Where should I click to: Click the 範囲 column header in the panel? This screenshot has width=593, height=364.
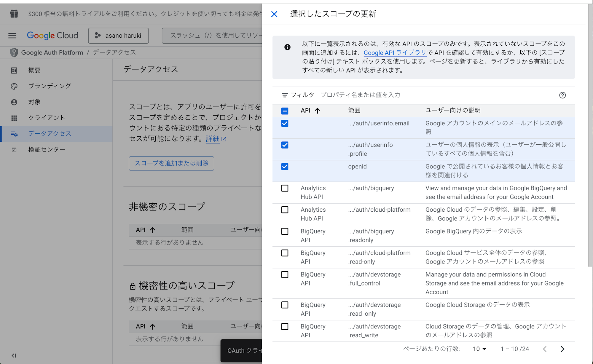354,111
